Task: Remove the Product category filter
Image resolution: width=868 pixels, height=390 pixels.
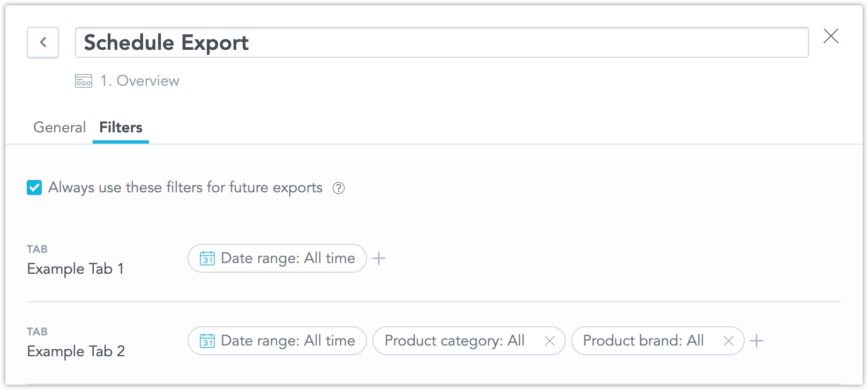Action: (549, 341)
